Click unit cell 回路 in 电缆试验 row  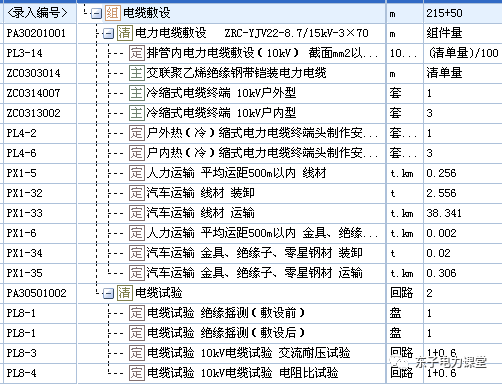click(405, 293)
